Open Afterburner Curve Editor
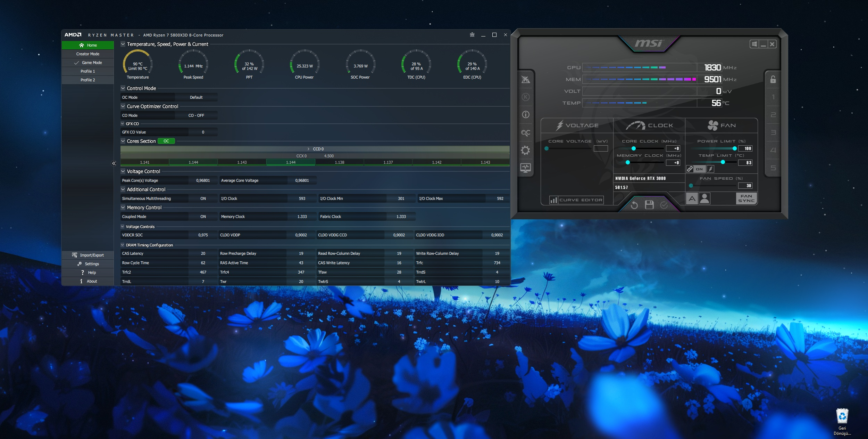Viewport: 868px width, 439px height. [x=576, y=200]
